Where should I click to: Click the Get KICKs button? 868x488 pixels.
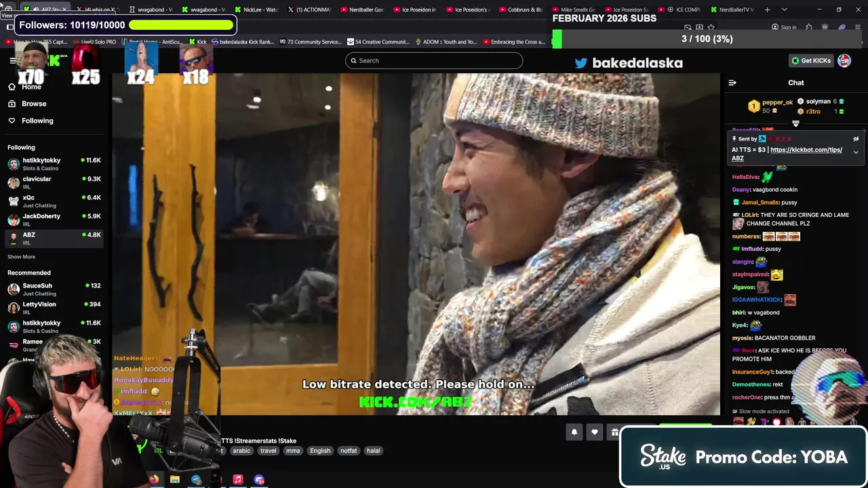pyautogui.click(x=811, y=61)
